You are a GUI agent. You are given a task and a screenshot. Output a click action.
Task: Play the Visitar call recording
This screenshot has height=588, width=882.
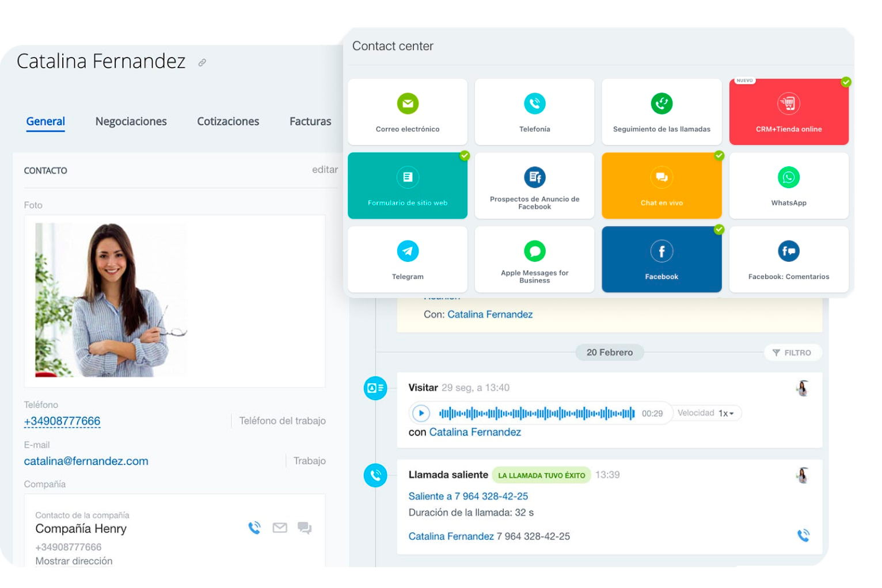pos(421,413)
